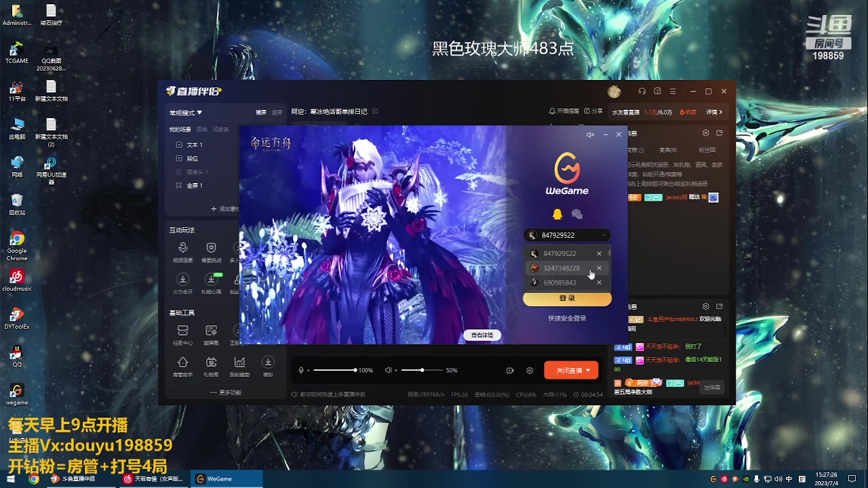Open the 礼物心愿 gift wish tool
The height and width of the screenshot is (488, 868).
(211, 280)
